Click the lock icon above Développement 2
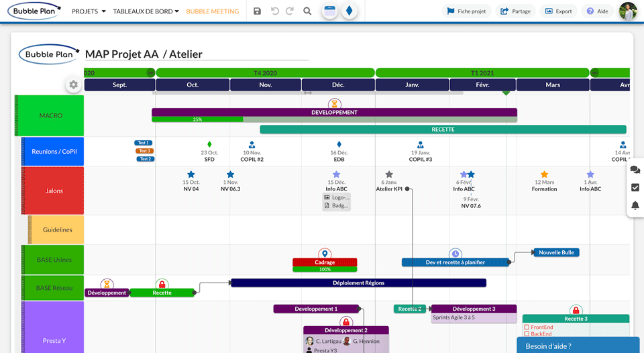644x353 pixels. click(x=346, y=321)
